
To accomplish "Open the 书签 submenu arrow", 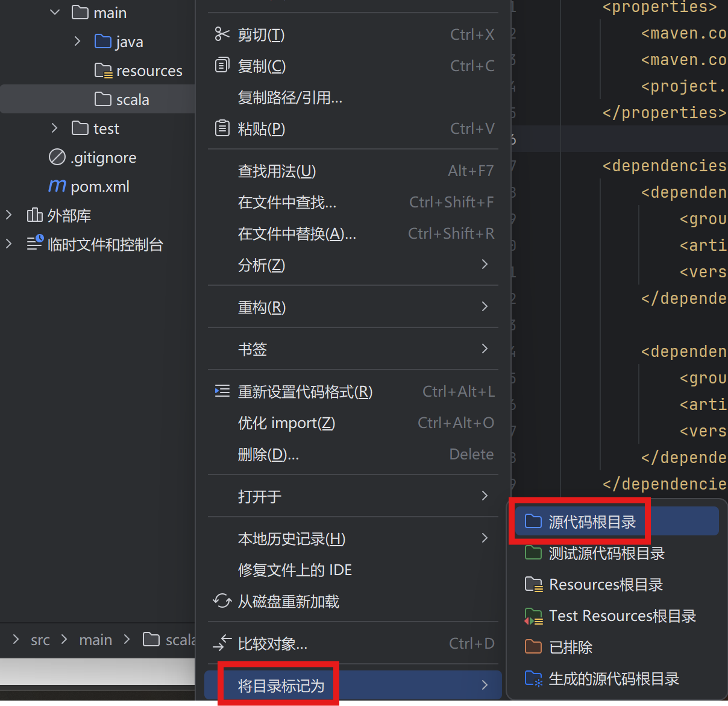I will [485, 348].
